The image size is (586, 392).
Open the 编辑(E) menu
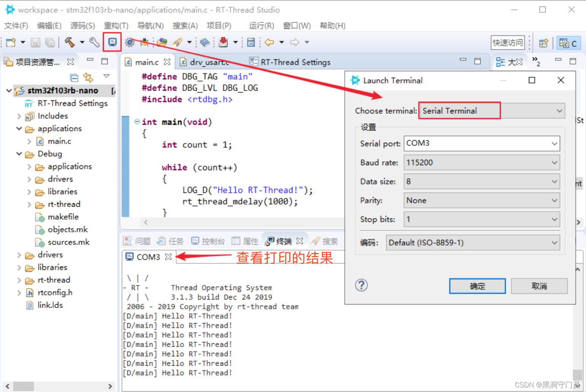(x=49, y=25)
